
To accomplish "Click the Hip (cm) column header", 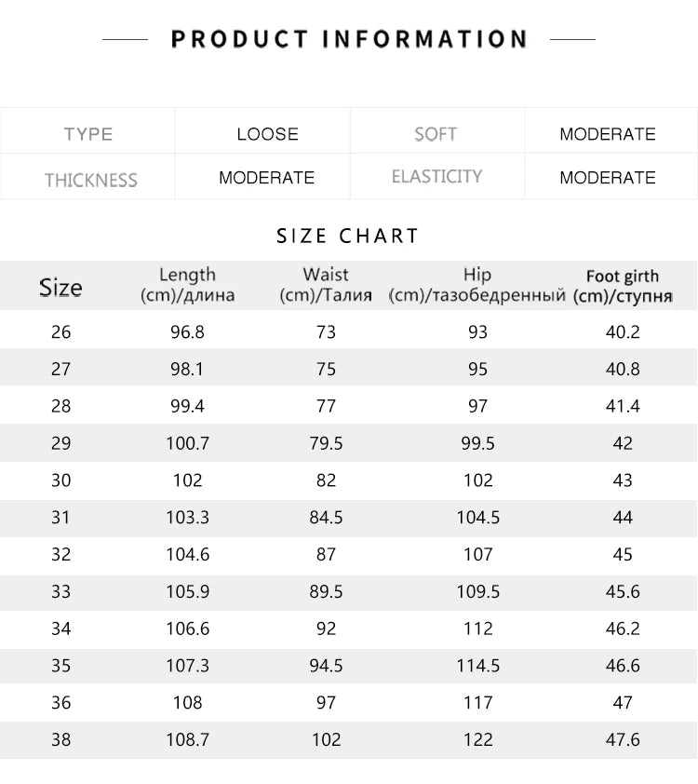I will point(477,285).
